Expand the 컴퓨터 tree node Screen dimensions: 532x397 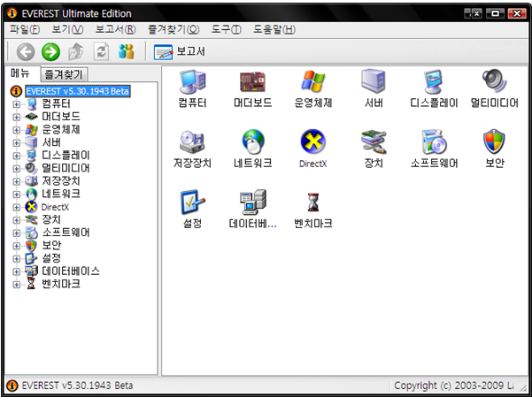pyautogui.click(x=16, y=104)
